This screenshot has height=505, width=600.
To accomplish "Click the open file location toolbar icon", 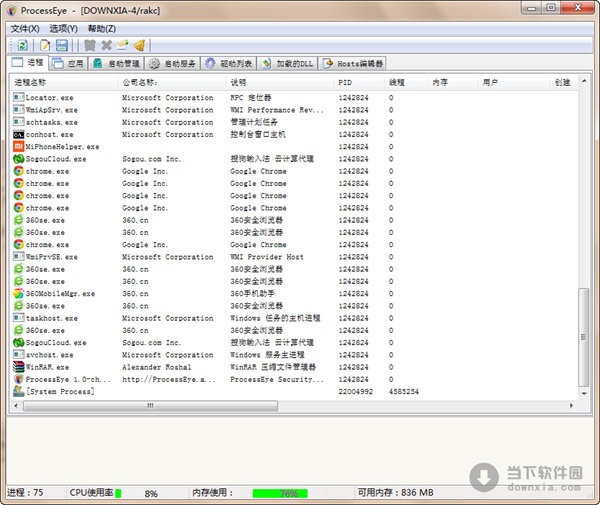I will (x=122, y=46).
